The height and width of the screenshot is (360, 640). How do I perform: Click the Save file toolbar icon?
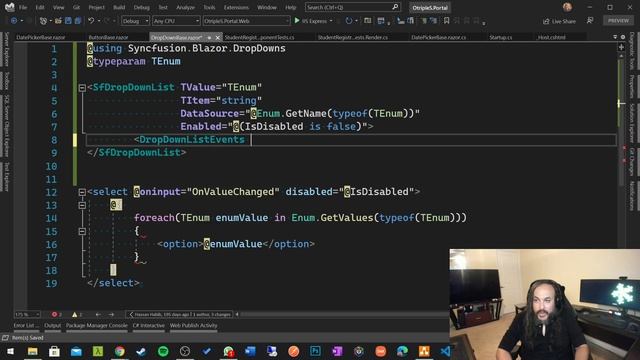(68, 20)
